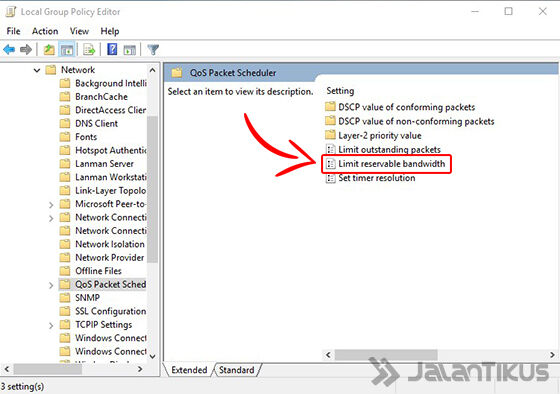The width and height of the screenshot is (560, 394).
Task: Click the tree pane scroll up arrow
Action: point(152,70)
